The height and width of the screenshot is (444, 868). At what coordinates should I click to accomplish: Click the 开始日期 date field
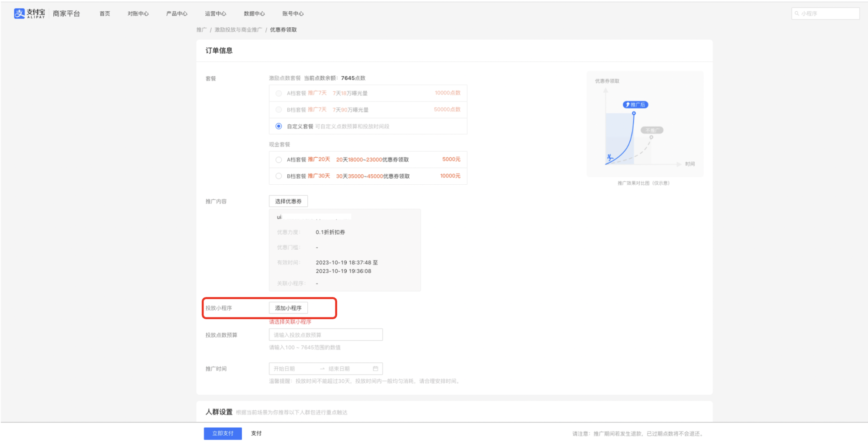coord(284,369)
